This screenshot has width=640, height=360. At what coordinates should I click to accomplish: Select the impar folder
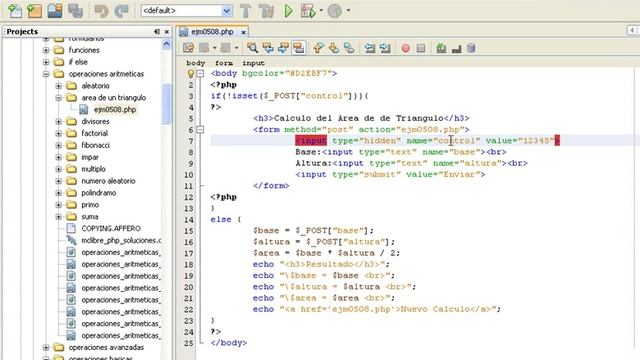pos(90,157)
